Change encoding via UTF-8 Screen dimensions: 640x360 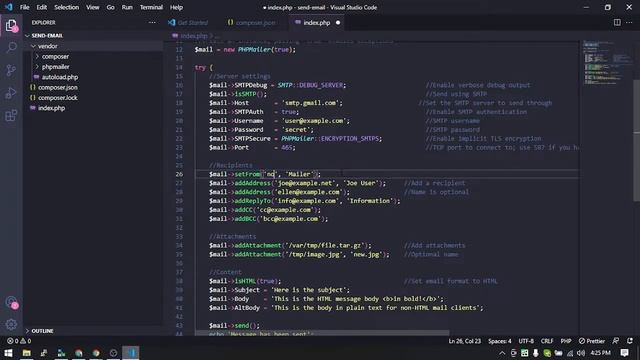point(526,341)
